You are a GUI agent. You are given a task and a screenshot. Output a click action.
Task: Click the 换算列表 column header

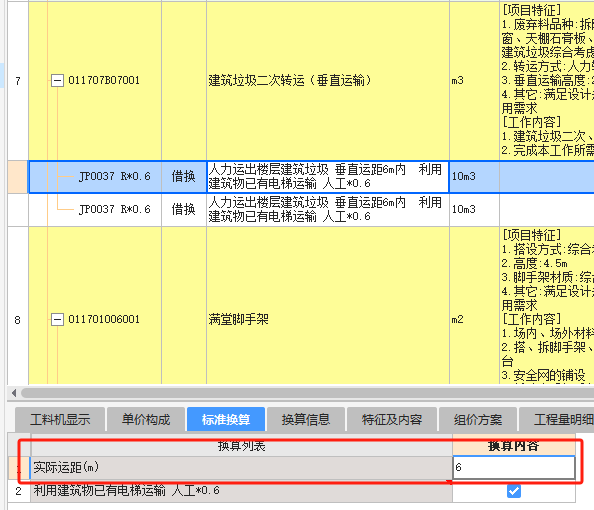[x=241, y=446]
